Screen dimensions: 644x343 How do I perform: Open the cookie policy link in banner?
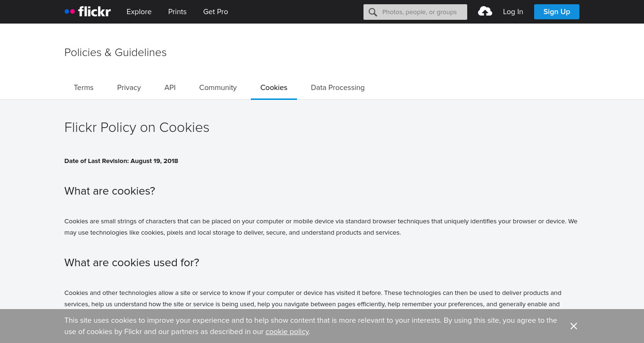pos(287,332)
